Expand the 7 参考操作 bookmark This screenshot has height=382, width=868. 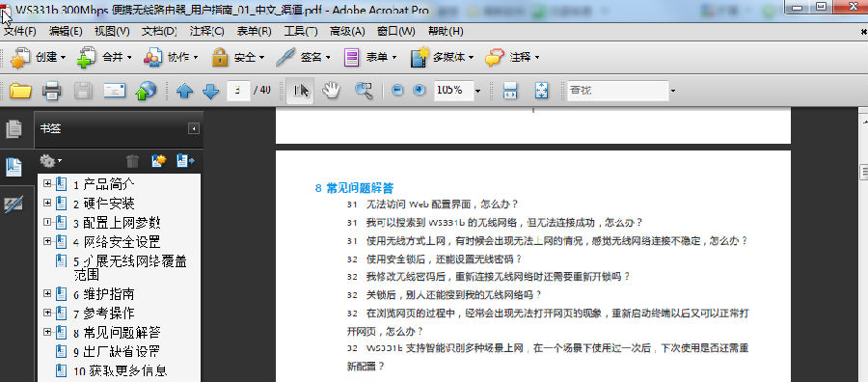point(47,313)
